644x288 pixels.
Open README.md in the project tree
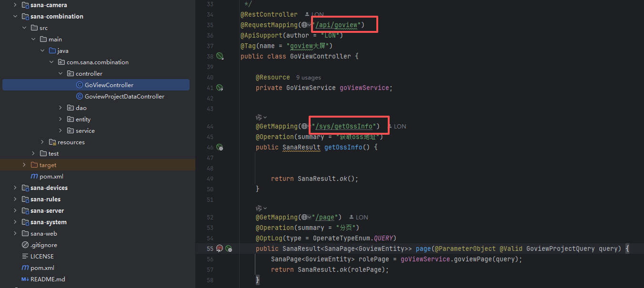47,279
